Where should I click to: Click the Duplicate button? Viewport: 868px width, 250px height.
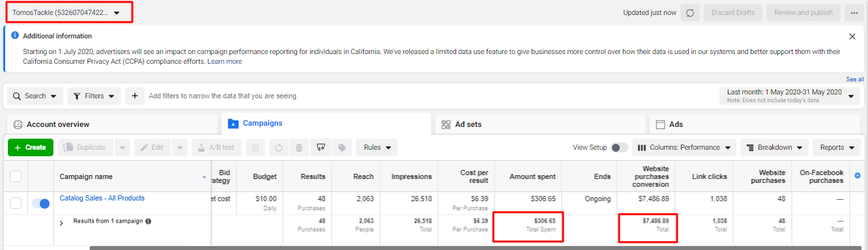point(85,148)
